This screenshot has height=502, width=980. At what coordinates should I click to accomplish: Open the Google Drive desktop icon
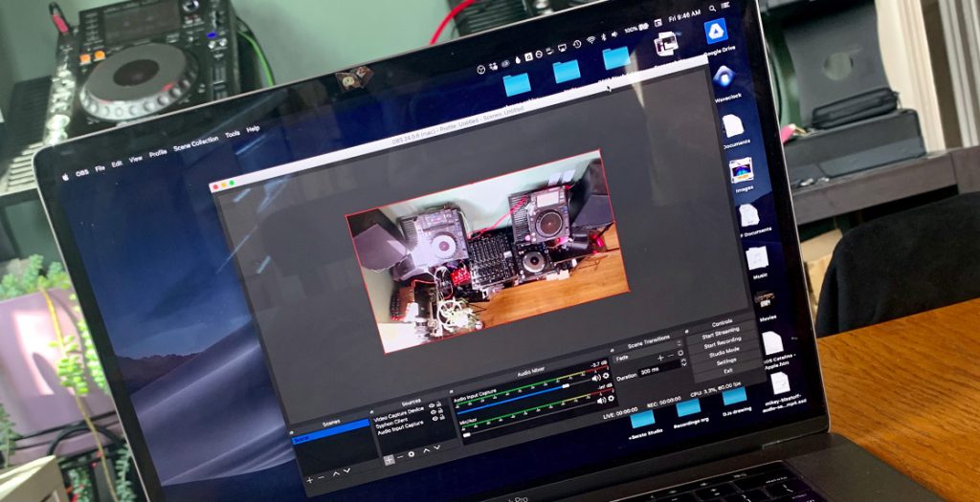[x=716, y=32]
